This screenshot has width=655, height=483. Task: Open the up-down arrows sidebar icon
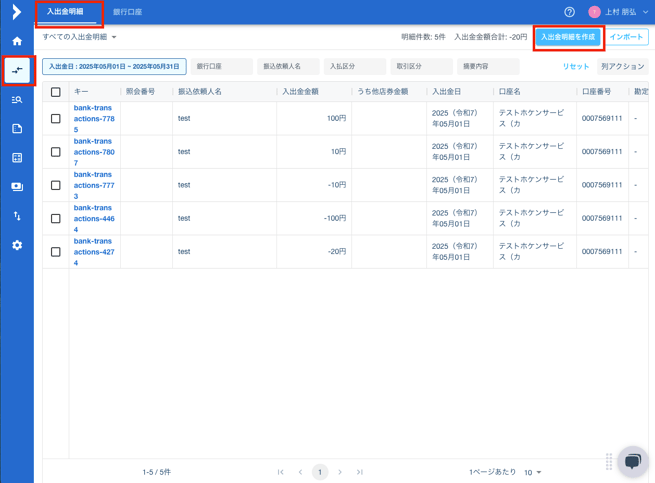[17, 216]
